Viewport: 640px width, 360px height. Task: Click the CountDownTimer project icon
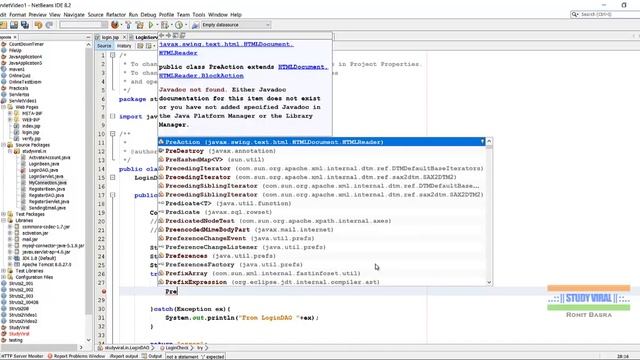4,44
